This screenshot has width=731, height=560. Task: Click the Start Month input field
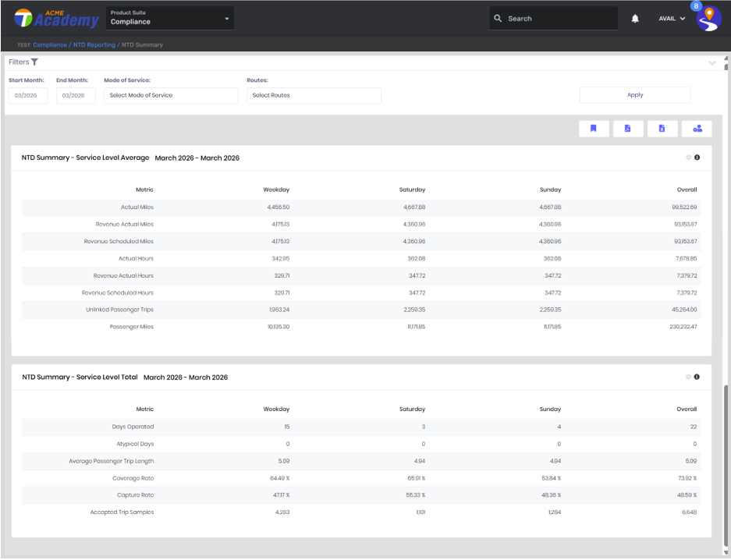28,95
